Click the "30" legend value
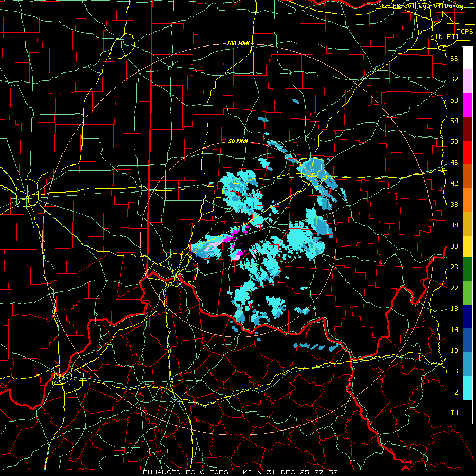This screenshot has width=476, height=476. (x=454, y=246)
